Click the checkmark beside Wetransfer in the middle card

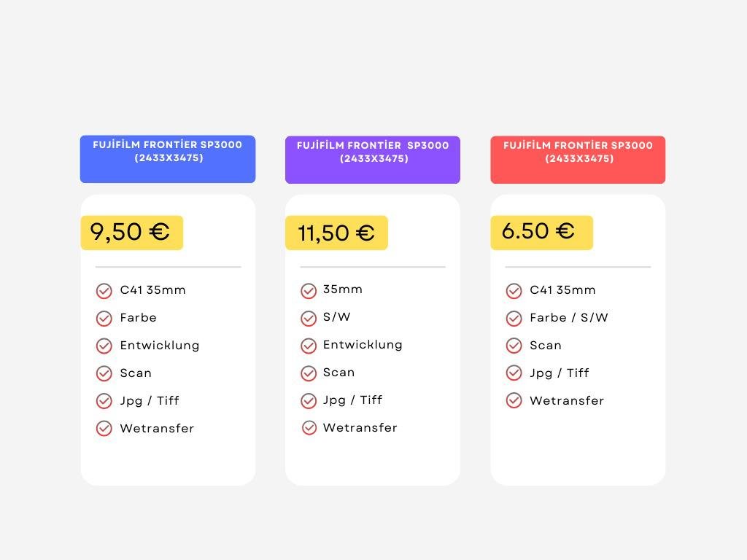[x=309, y=427]
